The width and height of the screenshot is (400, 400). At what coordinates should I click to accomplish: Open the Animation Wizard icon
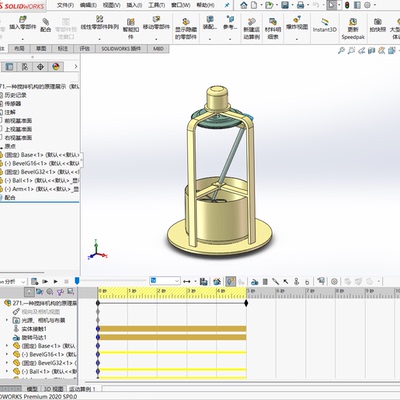click(217, 282)
